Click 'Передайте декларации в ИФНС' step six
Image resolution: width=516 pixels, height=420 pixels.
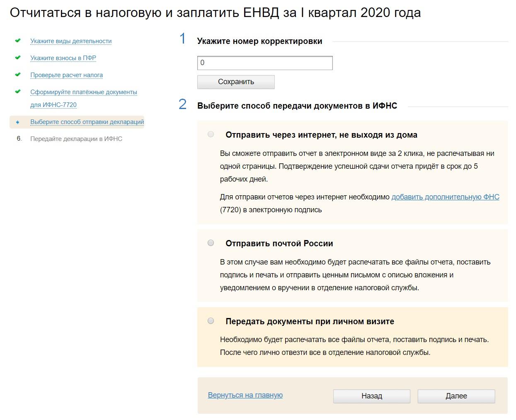click(76, 139)
